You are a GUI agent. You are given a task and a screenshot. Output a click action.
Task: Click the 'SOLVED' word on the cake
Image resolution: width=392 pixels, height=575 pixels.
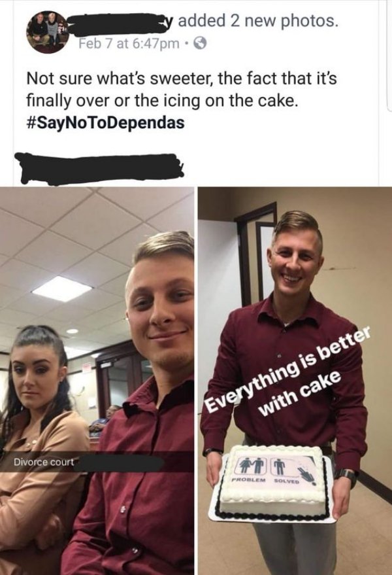tap(287, 480)
